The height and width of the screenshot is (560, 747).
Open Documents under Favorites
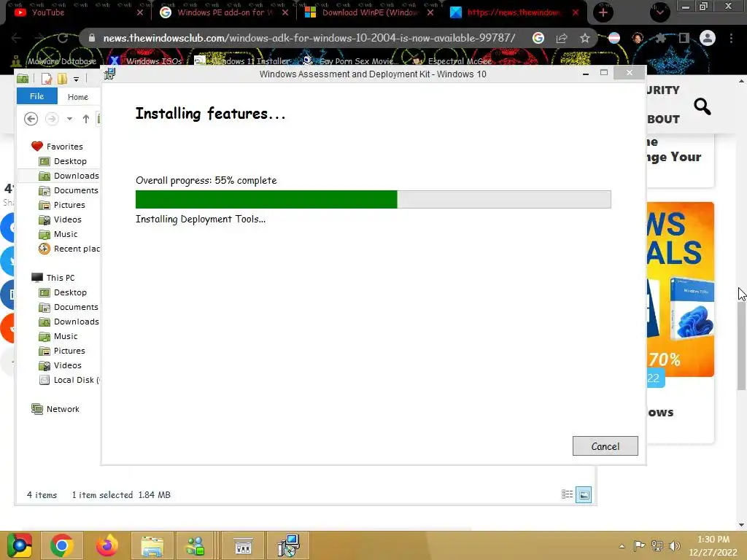(68, 190)
